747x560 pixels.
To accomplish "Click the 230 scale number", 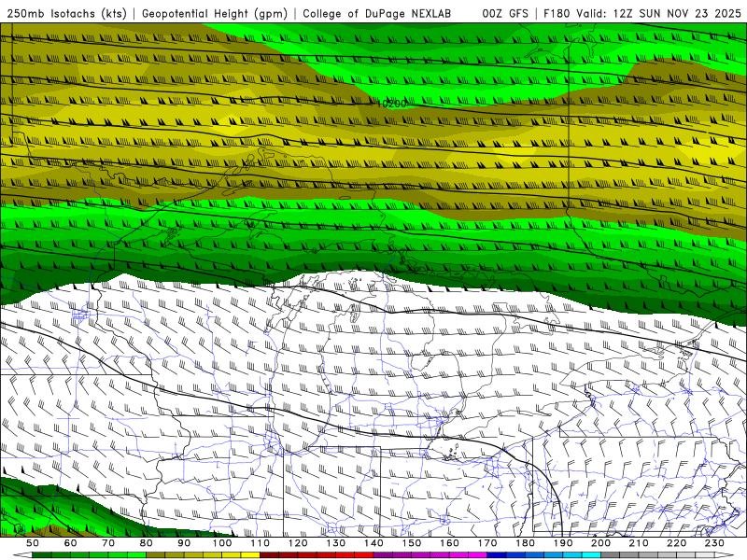I will click(x=714, y=543).
